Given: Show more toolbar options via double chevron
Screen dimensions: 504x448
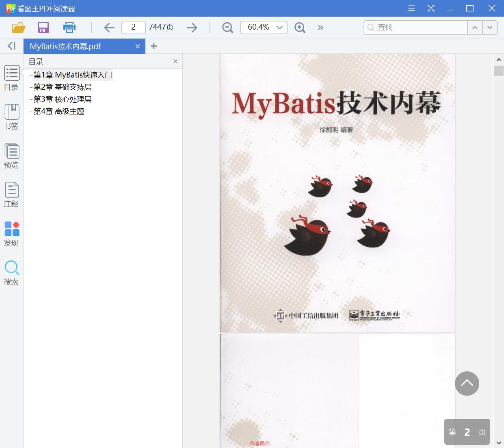Looking at the screenshot, I should click(320, 27).
